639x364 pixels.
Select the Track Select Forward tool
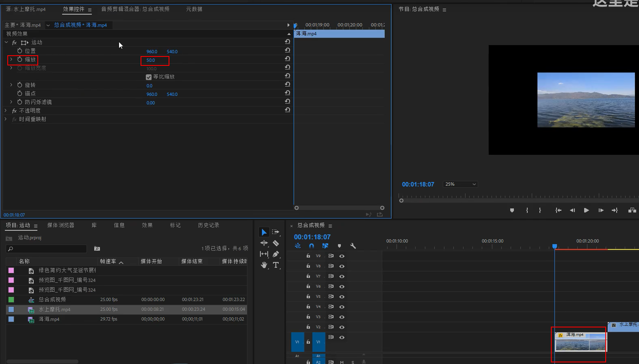276,232
